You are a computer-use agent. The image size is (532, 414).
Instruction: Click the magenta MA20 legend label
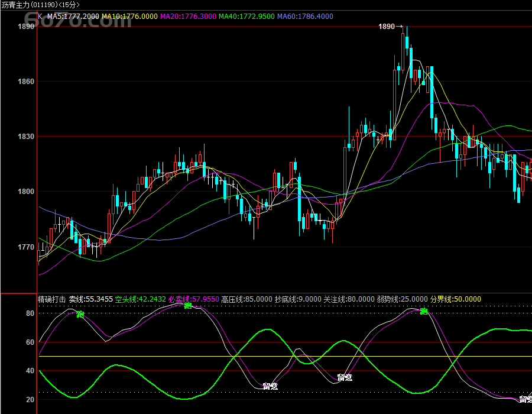coord(188,16)
